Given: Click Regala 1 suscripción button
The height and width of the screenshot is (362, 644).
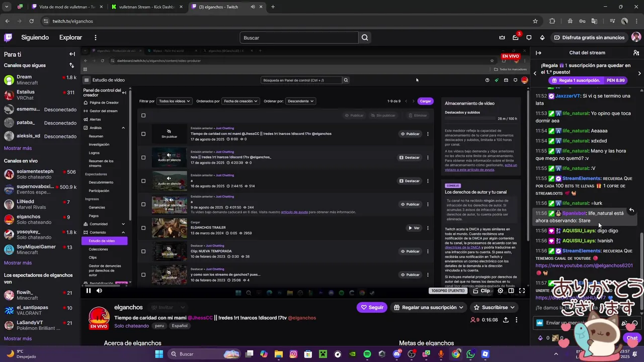Looking at the screenshot, I should click(576, 80).
